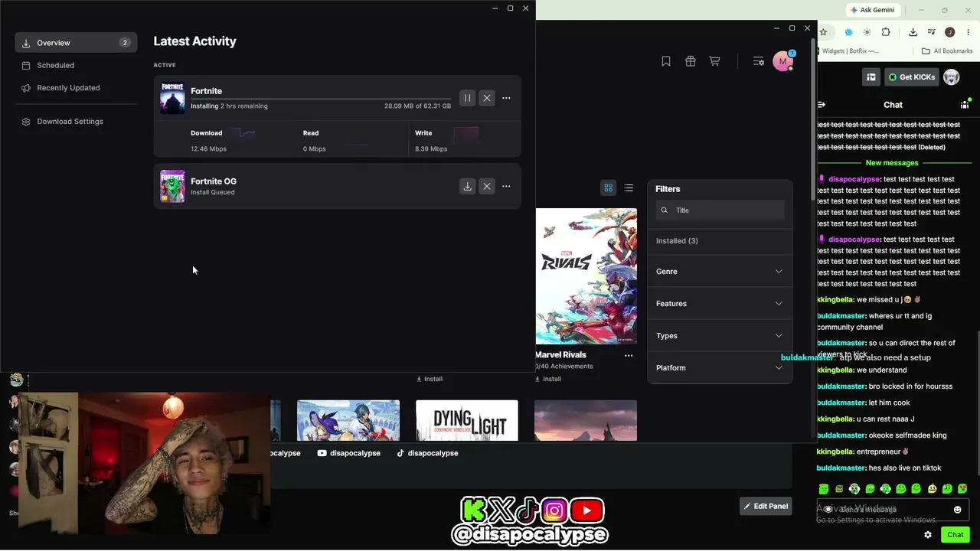Open the Fortnite game thumbnail
This screenshot has width=980, height=551.
[172, 98]
